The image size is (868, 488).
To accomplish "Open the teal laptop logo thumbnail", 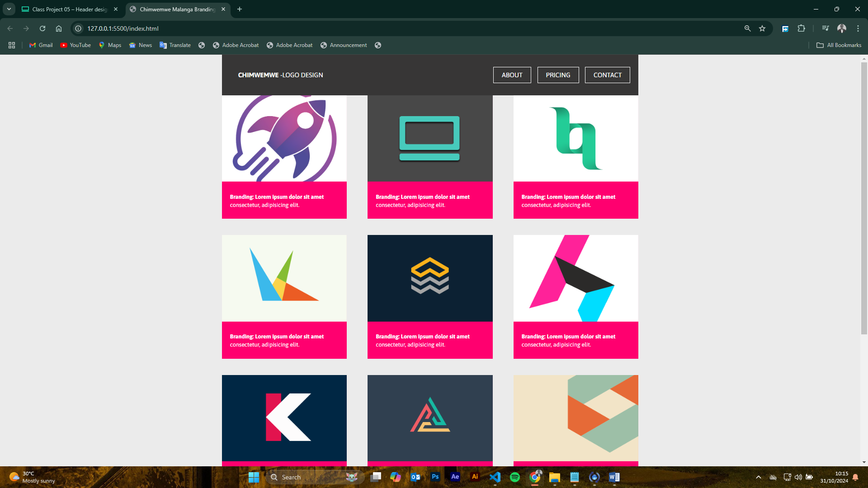I will pos(430,138).
